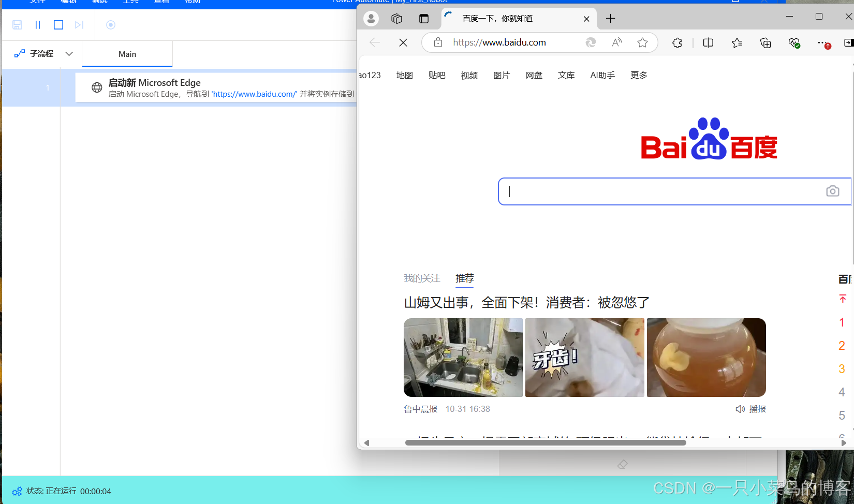Click the run next action icon
This screenshot has width=854, height=504.
tap(79, 25)
